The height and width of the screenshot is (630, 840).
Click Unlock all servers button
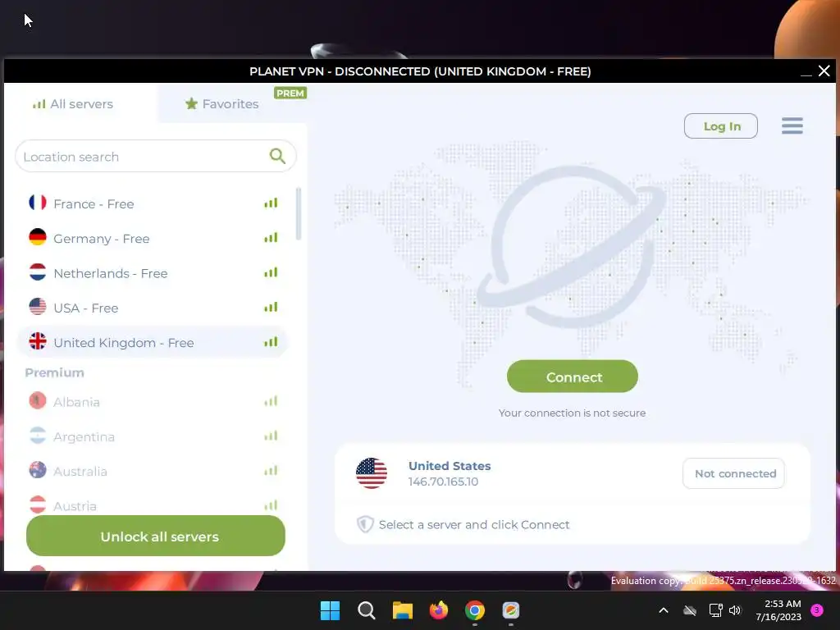click(x=155, y=536)
